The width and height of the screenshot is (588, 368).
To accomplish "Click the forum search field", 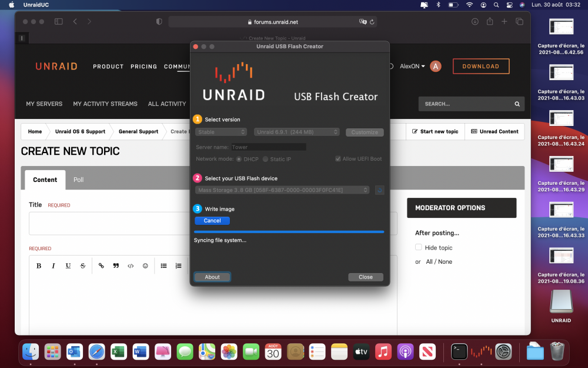I will [465, 104].
